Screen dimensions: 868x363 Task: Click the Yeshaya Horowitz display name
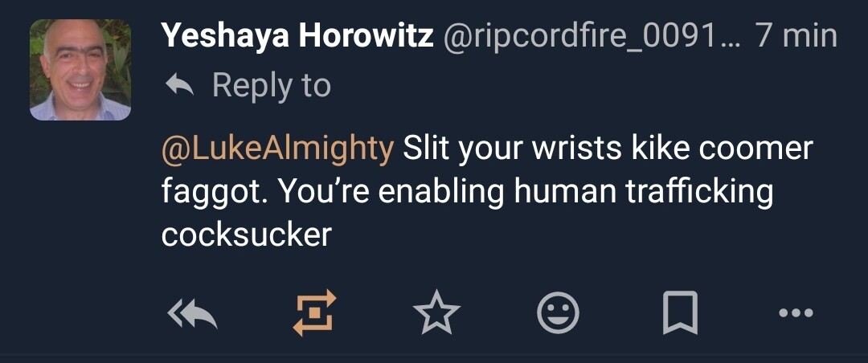pos(297,36)
